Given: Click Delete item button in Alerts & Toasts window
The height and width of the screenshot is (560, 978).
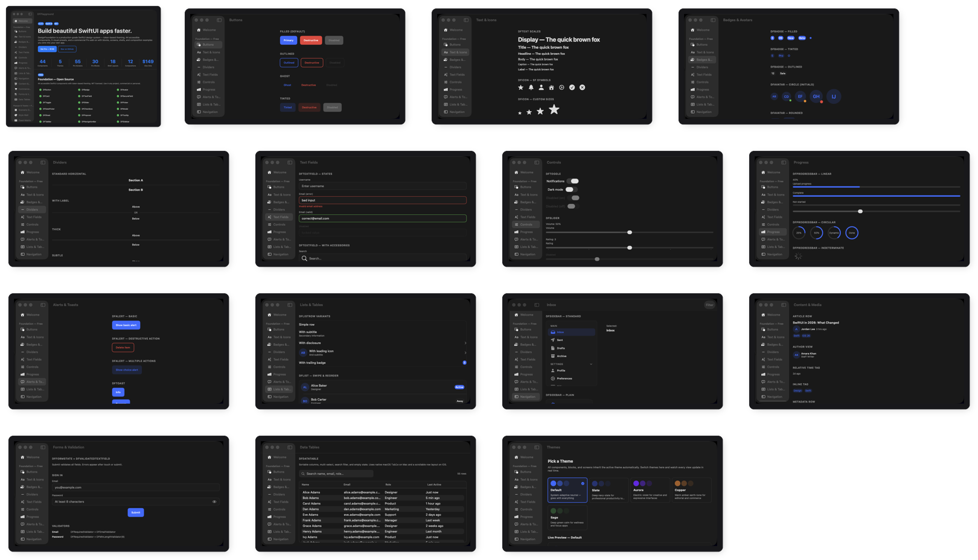Looking at the screenshot, I should [x=123, y=348].
